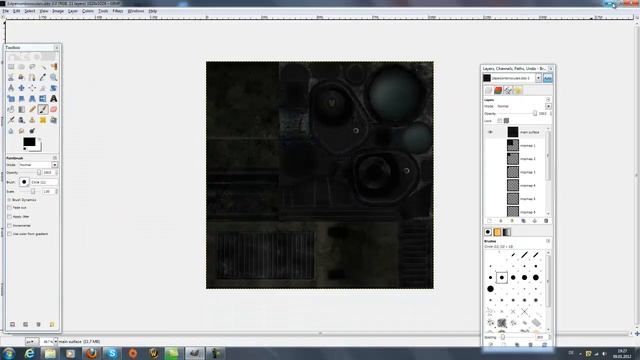Select the Eraser tool
This screenshot has height=360, width=640.
(x=53, y=109)
